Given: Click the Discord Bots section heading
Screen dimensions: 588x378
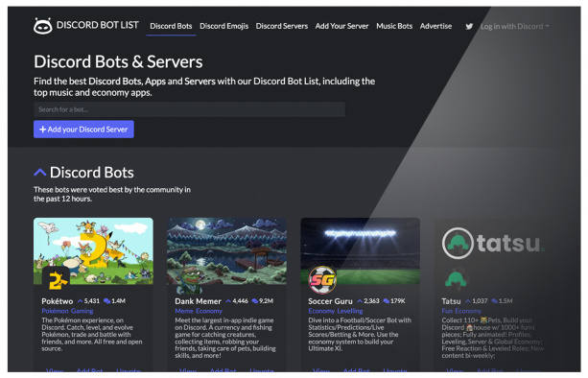Looking at the screenshot, I should coord(92,173).
